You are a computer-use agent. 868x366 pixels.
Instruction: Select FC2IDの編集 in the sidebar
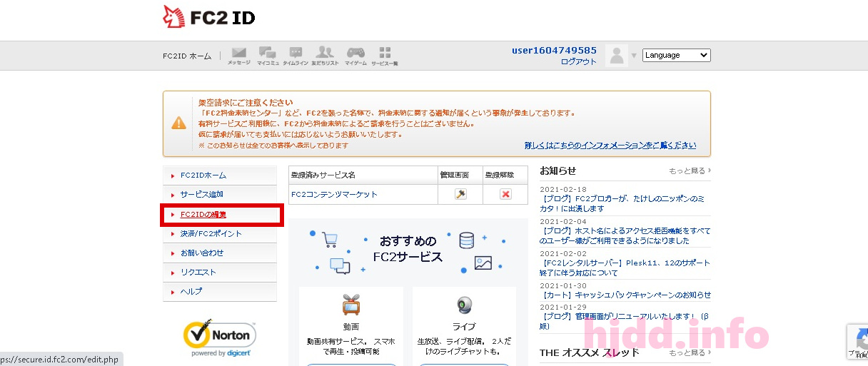(x=220, y=214)
